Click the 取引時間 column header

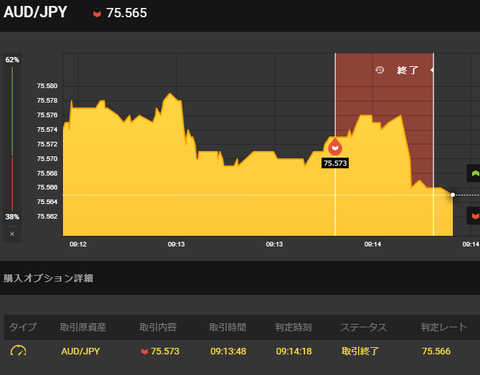(x=228, y=327)
